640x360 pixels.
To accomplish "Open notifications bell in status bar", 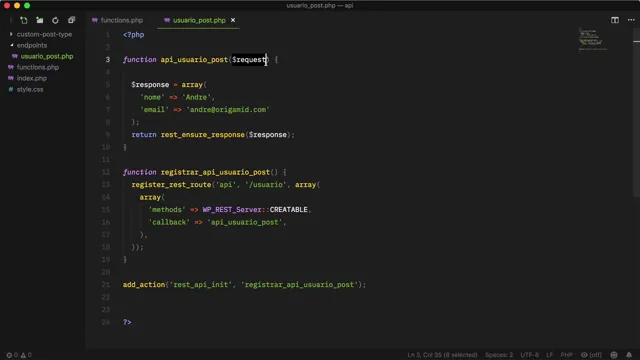I will pos(629,355).
